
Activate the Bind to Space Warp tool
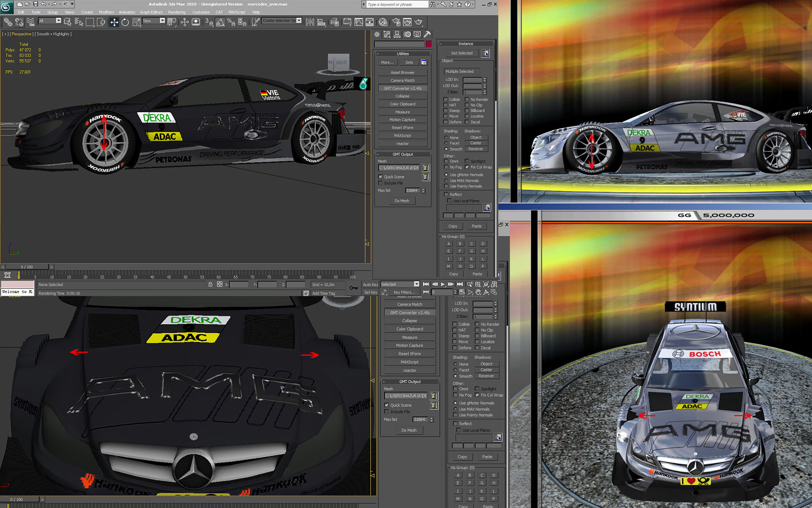[x=30, y=22]
